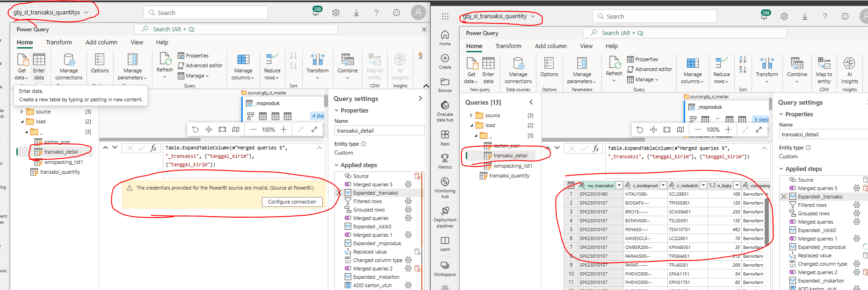Open Enter data in the right window
Viewport: 868px width, 290px height.
488,71
